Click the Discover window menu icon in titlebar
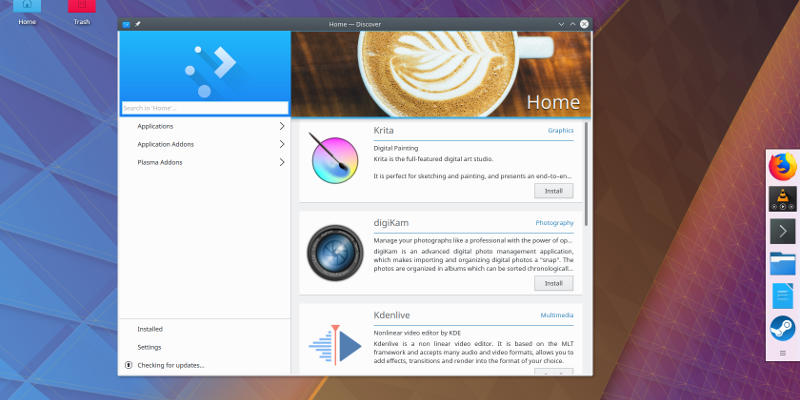This screenshot has height=400, width=800. (x=127, y=24)
